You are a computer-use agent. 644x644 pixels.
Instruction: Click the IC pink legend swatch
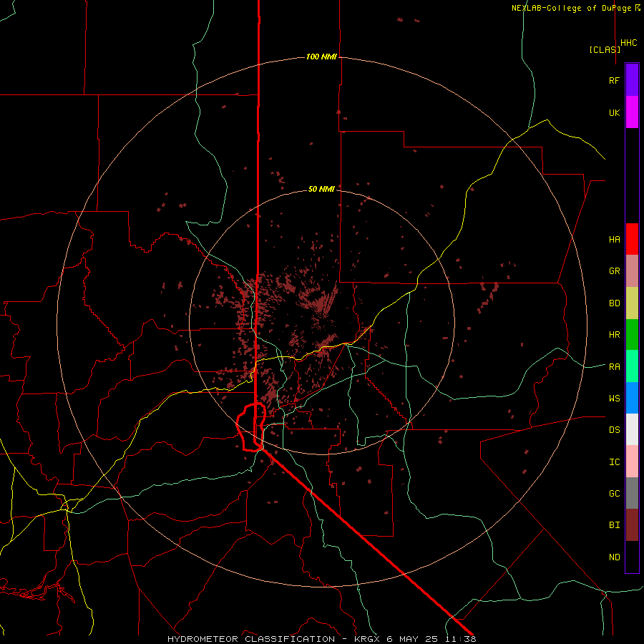pyautogui.click(x=632, y=462)
